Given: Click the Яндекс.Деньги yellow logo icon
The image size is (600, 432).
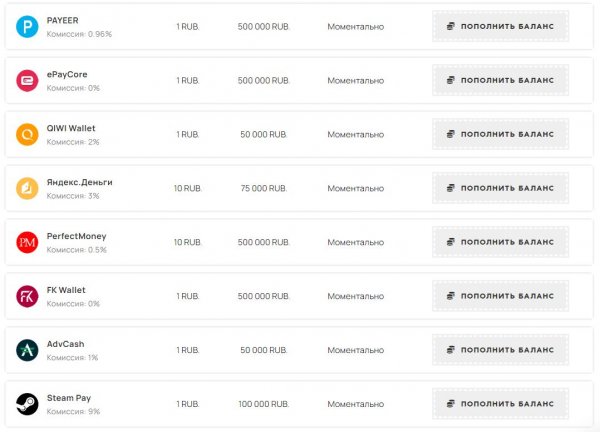Looking at the screenshot, I should (x=27, y=188).
